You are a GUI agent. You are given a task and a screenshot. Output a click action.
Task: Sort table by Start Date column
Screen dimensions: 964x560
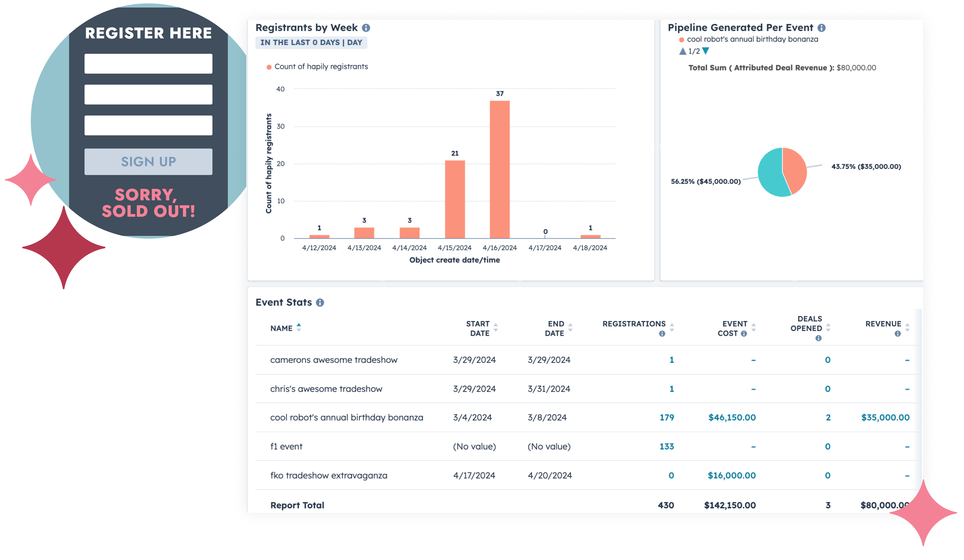point(496,328)
